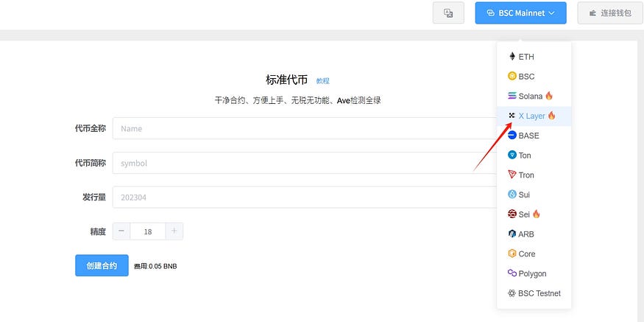Click the language translate icon button
Screen dimensions: 644x322
pos(448,13)
